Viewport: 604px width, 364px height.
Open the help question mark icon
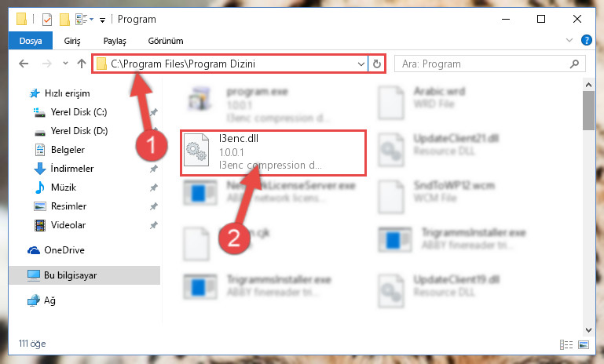586,40
